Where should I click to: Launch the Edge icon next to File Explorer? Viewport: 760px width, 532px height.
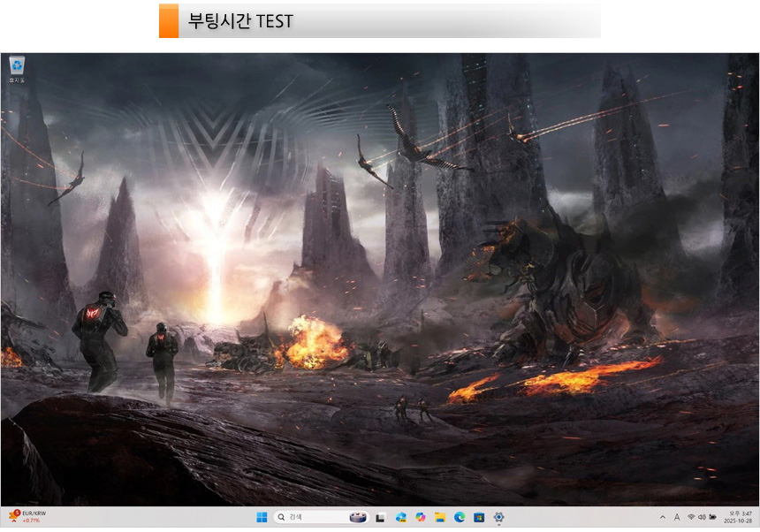point(460,517)
